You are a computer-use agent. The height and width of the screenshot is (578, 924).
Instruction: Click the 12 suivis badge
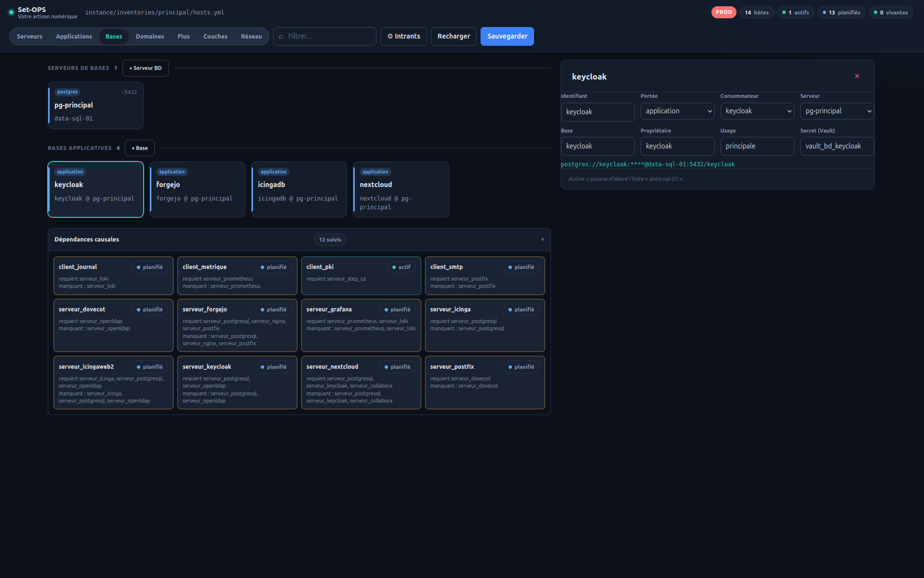pyautogui.click(x=330, y=240)
